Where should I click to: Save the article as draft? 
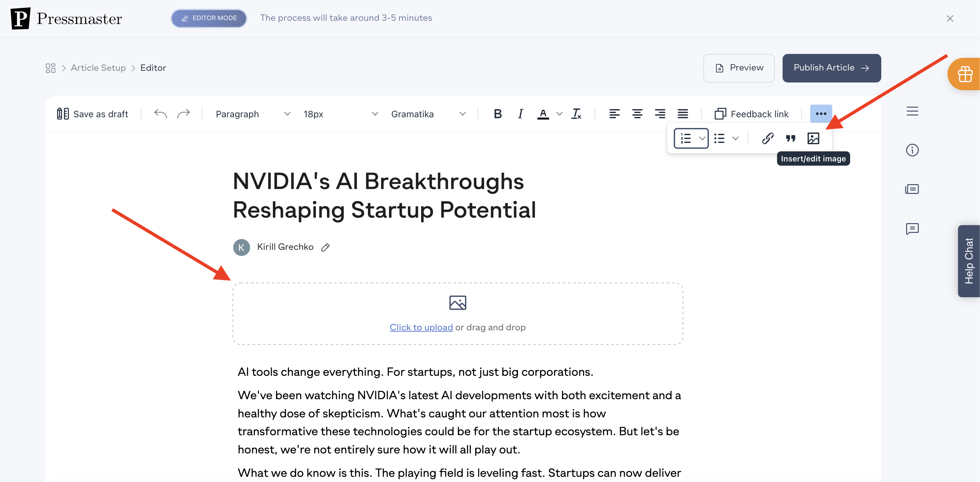(x=93, y=114)
